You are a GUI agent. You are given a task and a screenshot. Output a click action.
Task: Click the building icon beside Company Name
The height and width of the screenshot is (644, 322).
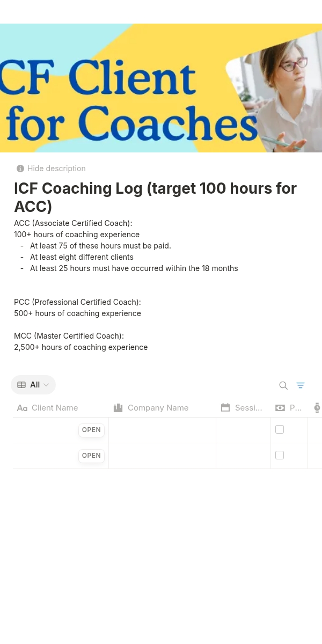[x=118, y=408]
